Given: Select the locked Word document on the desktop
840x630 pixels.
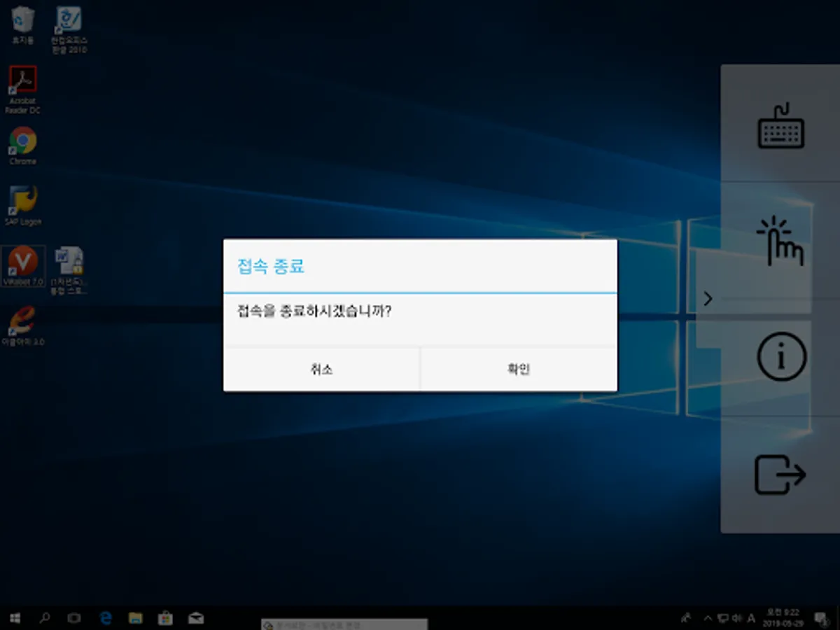Looking at the screenshot, I should pos(69,270).
